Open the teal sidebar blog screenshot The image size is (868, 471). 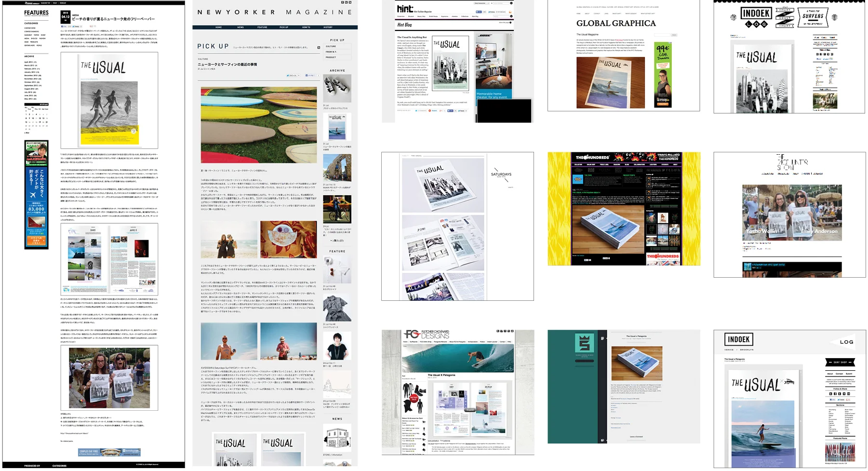624,387
